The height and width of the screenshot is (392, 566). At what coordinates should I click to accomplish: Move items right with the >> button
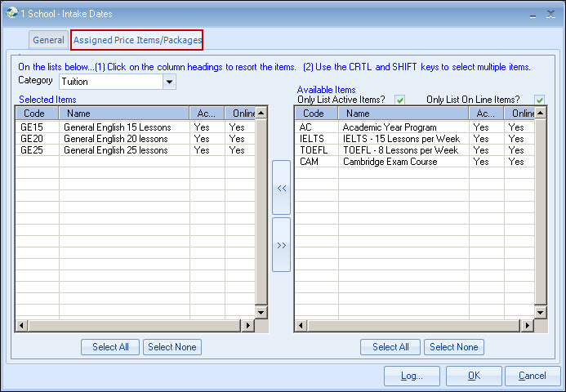pos(281,244)
